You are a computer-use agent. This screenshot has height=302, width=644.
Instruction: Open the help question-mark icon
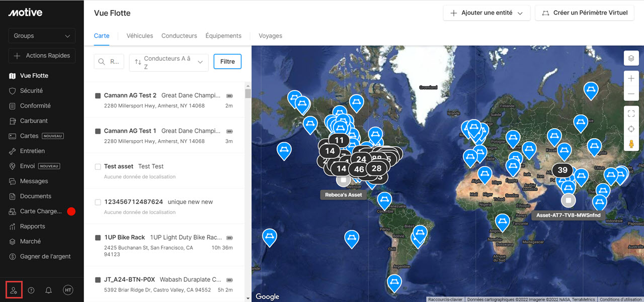click(x=31, y=290)
